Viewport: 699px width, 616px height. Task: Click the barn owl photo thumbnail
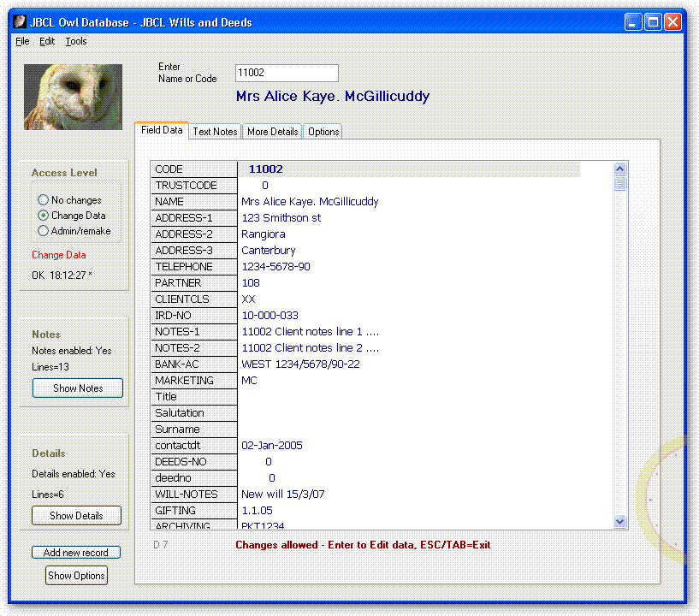coord(73,97)
